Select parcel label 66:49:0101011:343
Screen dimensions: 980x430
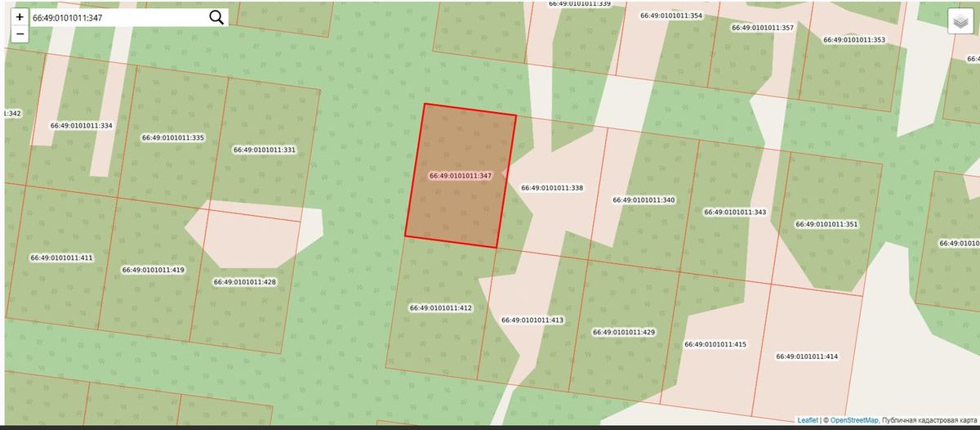point(735,212)
